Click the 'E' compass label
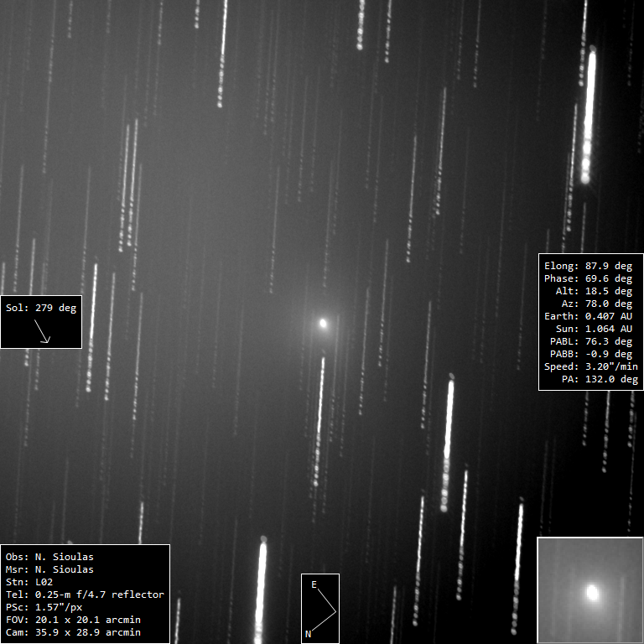The image size is (644, 644). [x=314, y=584]
